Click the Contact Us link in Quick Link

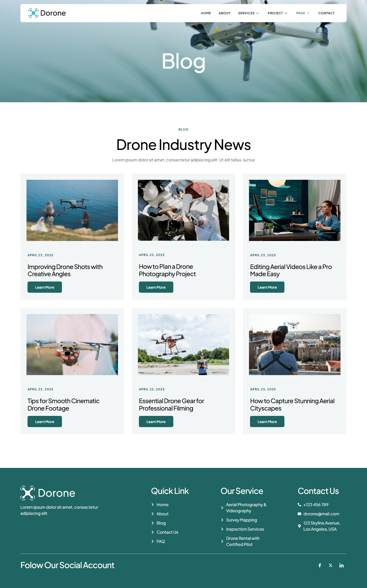click(x=167, y=532)
